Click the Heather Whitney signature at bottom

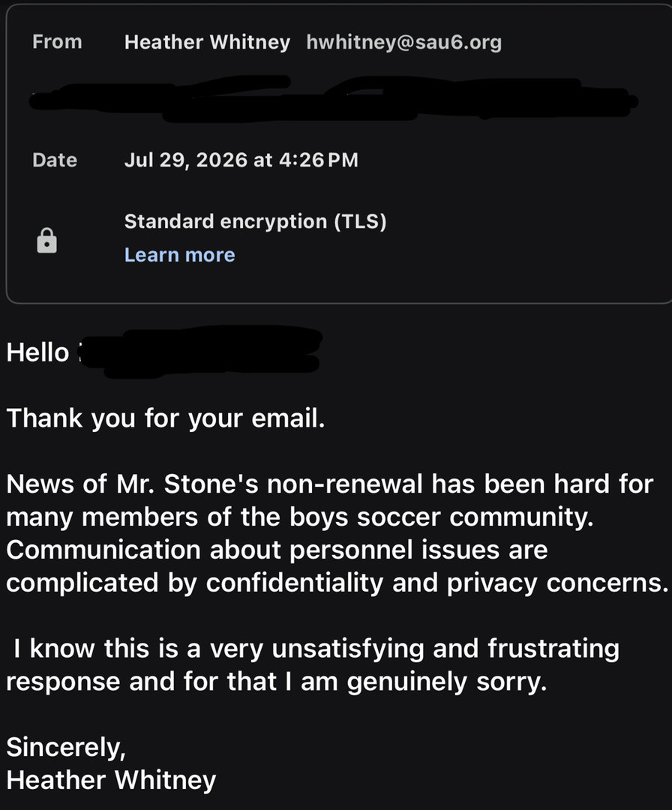click(111, 781)
